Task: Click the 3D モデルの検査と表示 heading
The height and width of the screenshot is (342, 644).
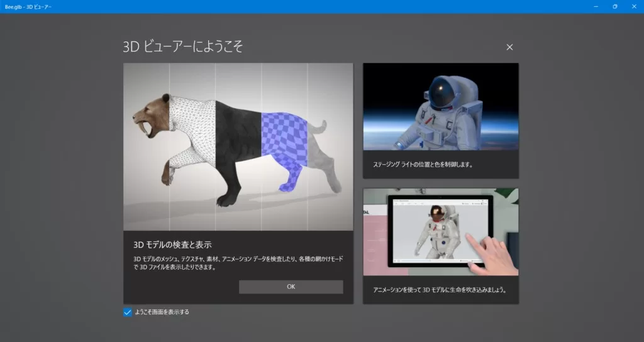Action: (177, 244)
